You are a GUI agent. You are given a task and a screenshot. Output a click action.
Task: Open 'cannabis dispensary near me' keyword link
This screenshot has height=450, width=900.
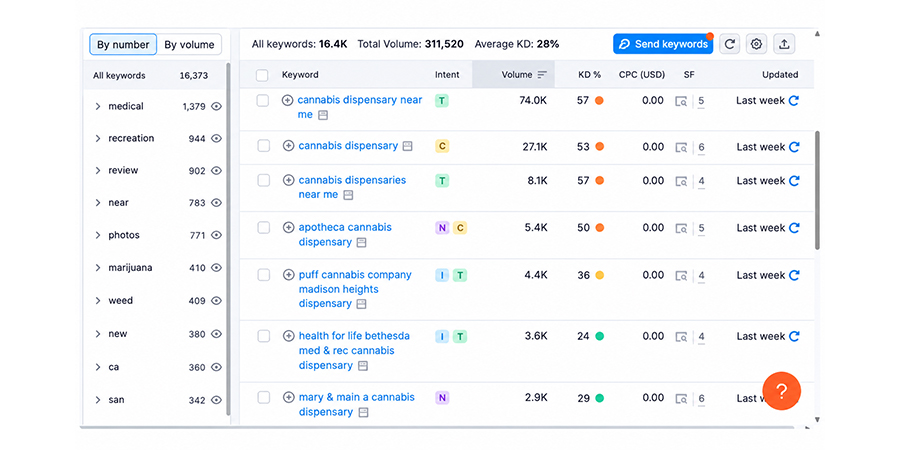[x=360, y=107]
